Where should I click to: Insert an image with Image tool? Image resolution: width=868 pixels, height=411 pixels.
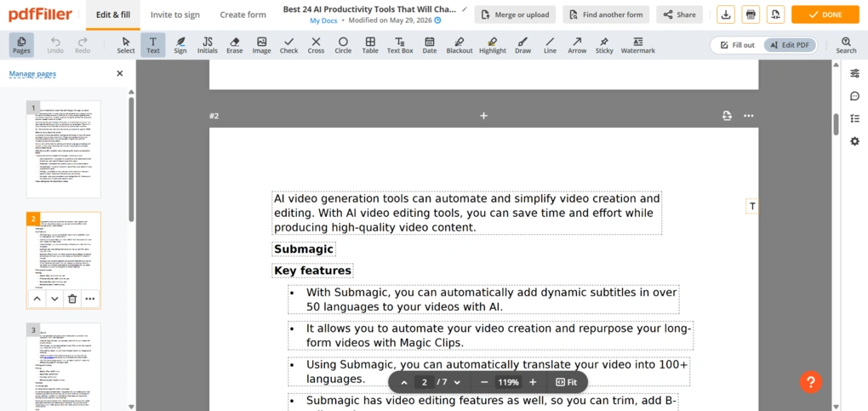coord(262,45)
